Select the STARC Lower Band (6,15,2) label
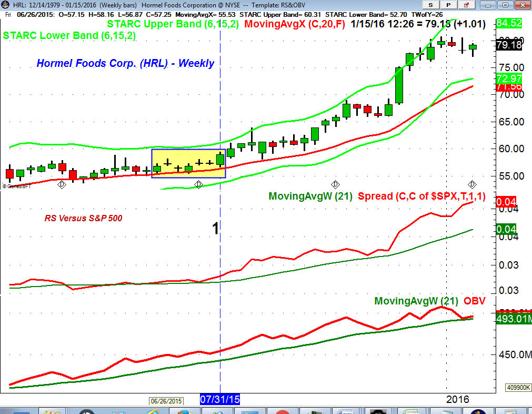The height and width of the screenshot is (414, 532). tap(69, 36)
